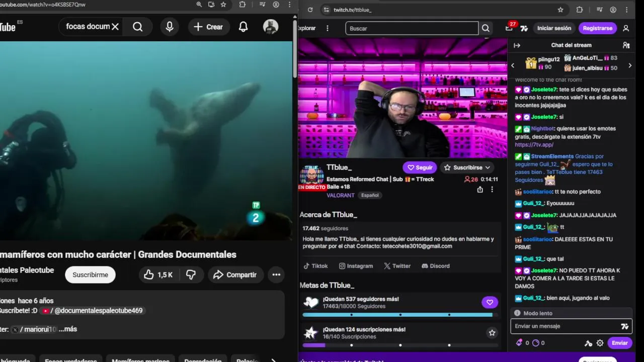Click the Registrarse button on Twitch
Image resolution: width=644 pixels, height=362 pixels.
598,28
